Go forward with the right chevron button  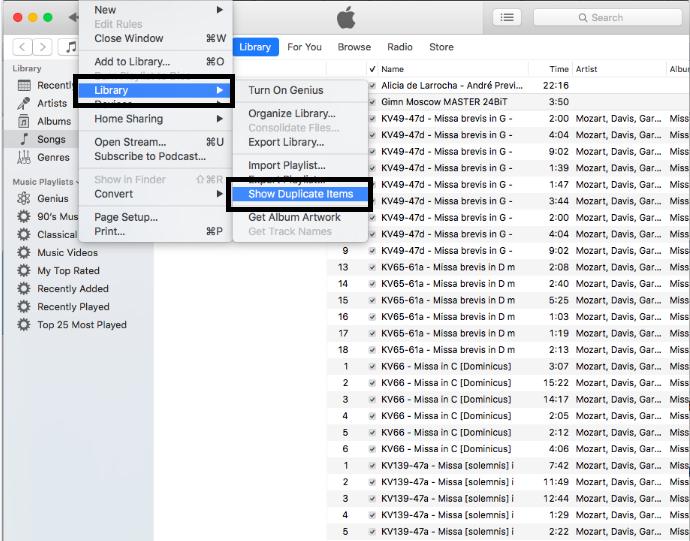pos(42,47)
